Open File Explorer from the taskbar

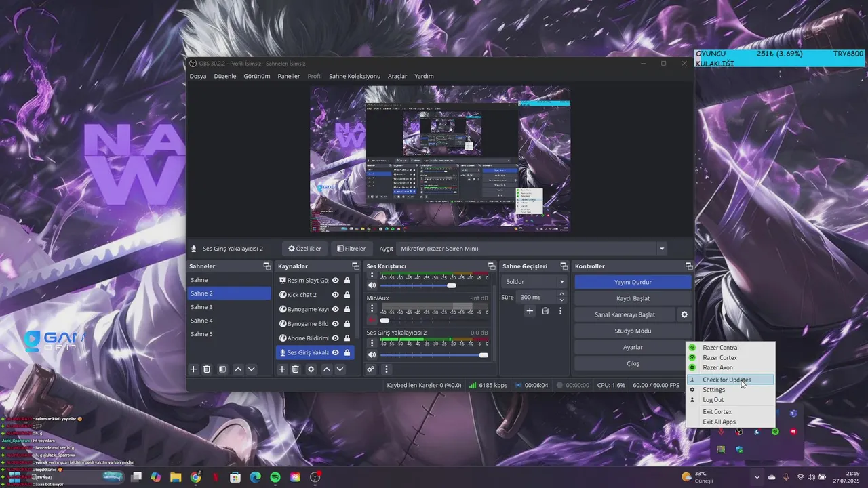(176, 477)
